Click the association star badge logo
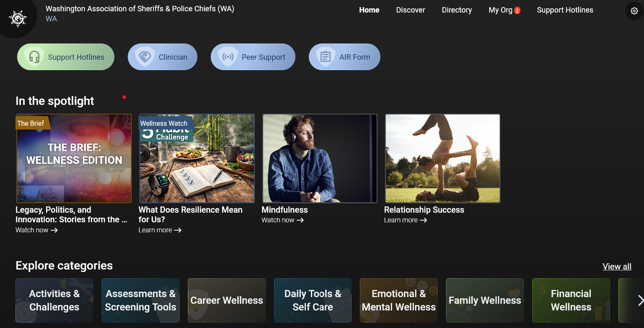644x328 pixels. 18,18
